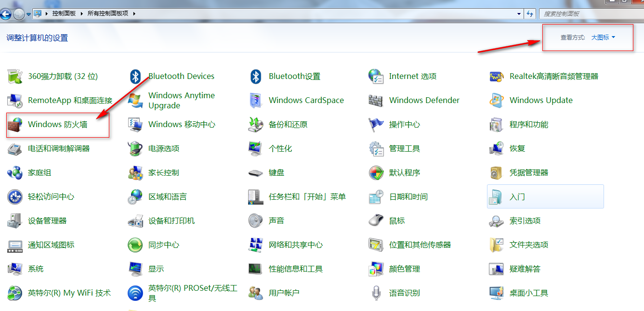The width and height of the screenshot is (644, 311).
Task: Click the 显示 link
Action: pyautogui.click(x=156, y=269)
